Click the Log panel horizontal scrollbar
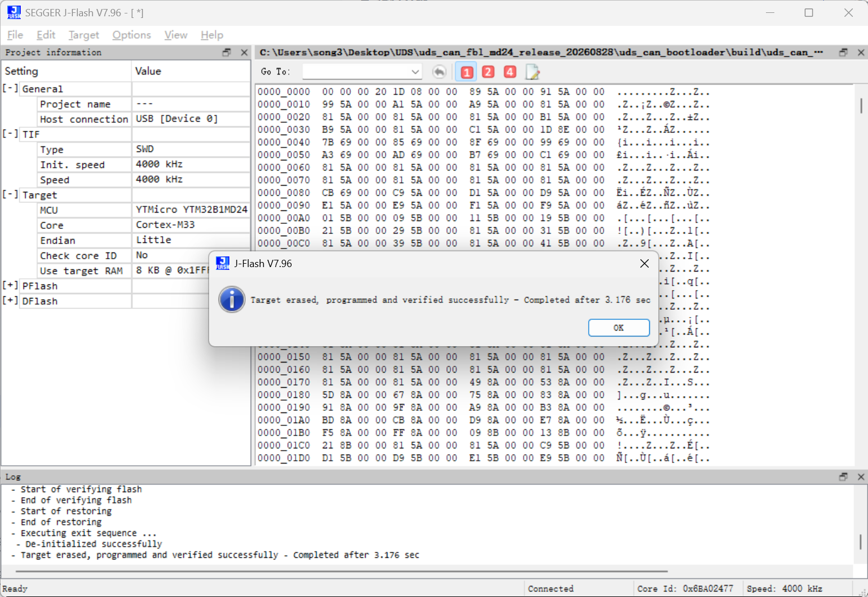Screen dimensions: 868x597 341,571
